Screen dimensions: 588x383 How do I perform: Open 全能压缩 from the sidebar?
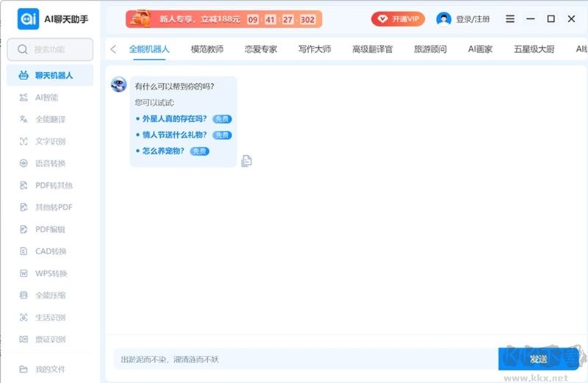50,296
